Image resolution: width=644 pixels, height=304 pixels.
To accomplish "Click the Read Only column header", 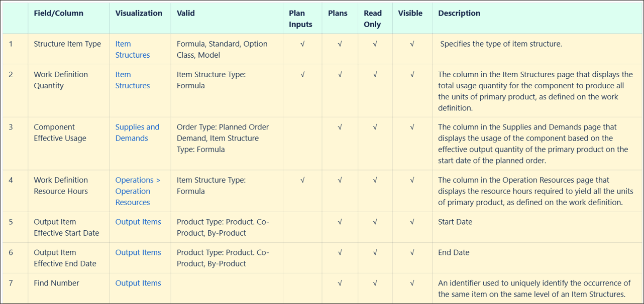I will 373,19.
